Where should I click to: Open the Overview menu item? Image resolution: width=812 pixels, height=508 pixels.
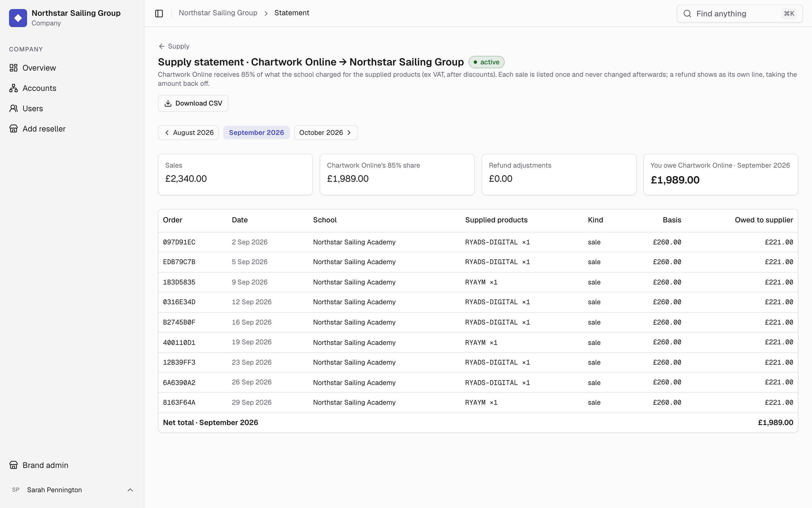coord(72,68)
